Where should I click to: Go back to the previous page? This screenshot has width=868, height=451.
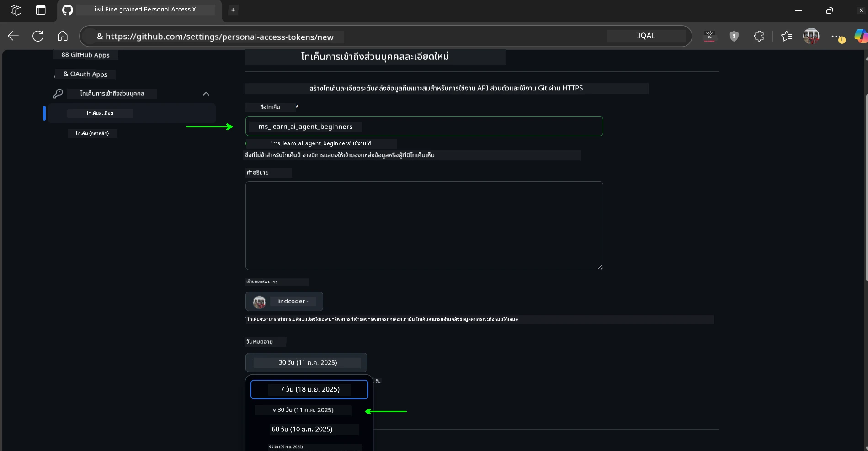[13, 36]
